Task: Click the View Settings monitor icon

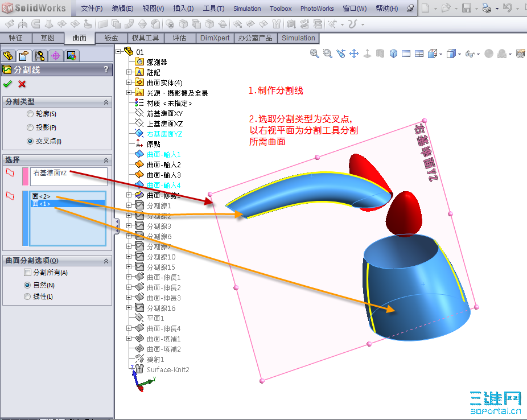Action: pos(521,53)
